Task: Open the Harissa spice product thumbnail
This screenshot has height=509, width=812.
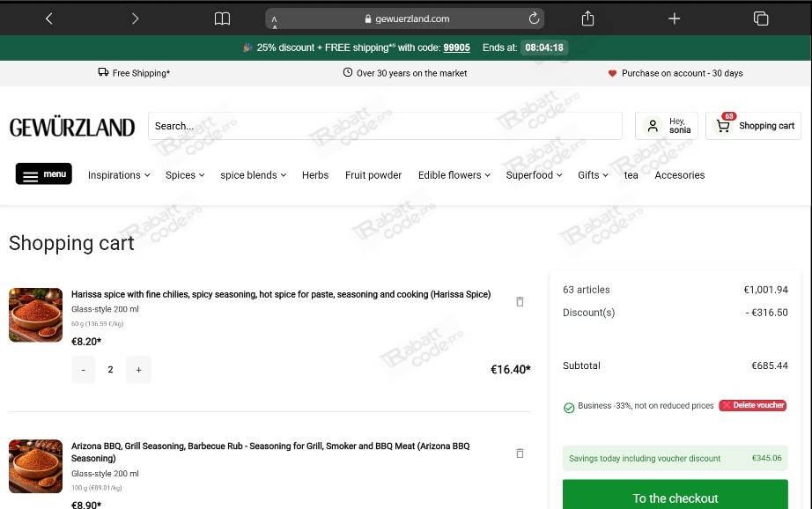Action: click(36, 315)
